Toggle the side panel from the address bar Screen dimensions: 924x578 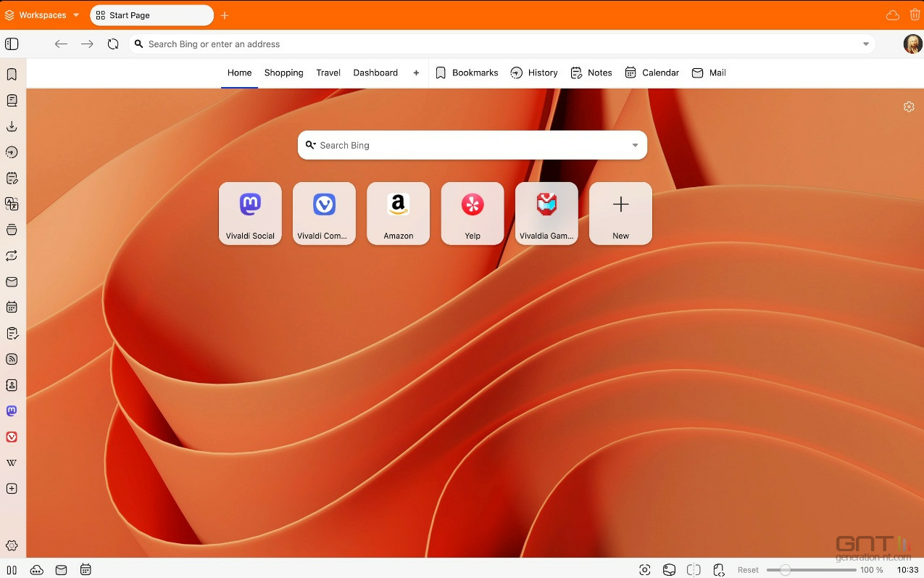point(12,44)
